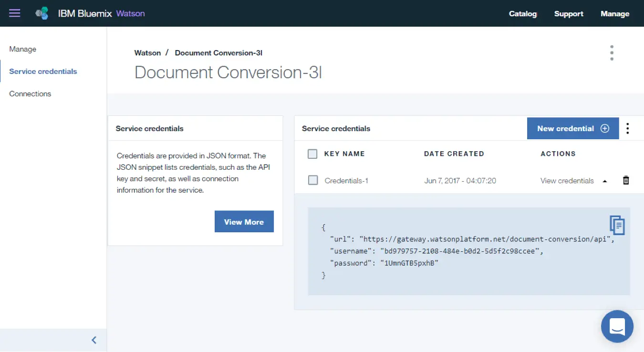The width and height of the screenshot is (644, 352).
Task: Click the IBM Watson avatar logo
Action: pyautogui.click(x=41, y=13)
